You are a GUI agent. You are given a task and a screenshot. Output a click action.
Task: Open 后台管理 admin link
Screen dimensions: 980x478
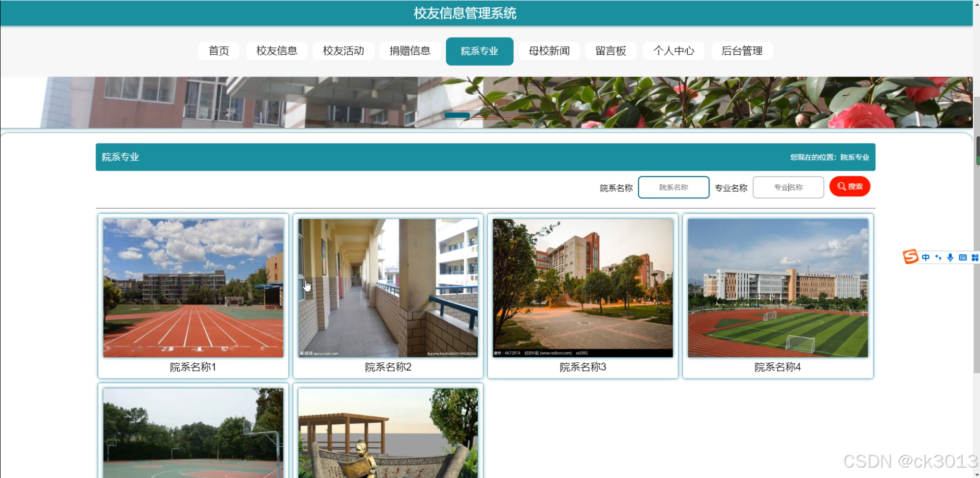click(742, 51)
